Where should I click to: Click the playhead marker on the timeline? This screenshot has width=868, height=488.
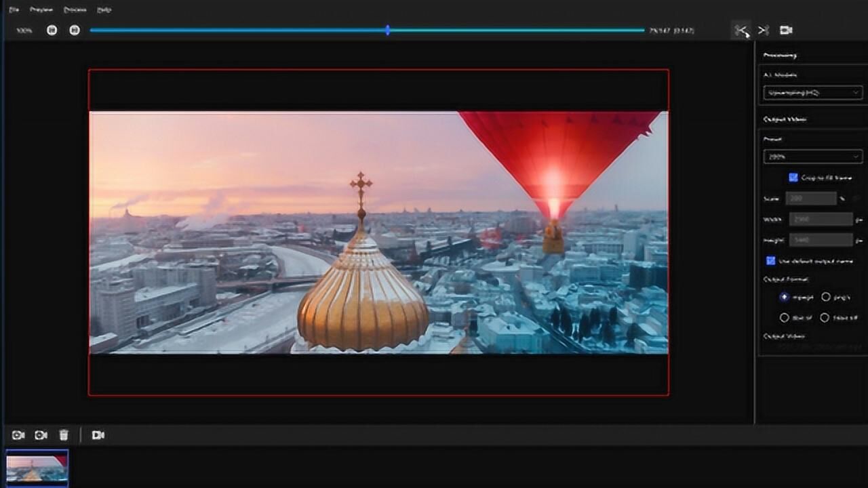click(387, 30)
